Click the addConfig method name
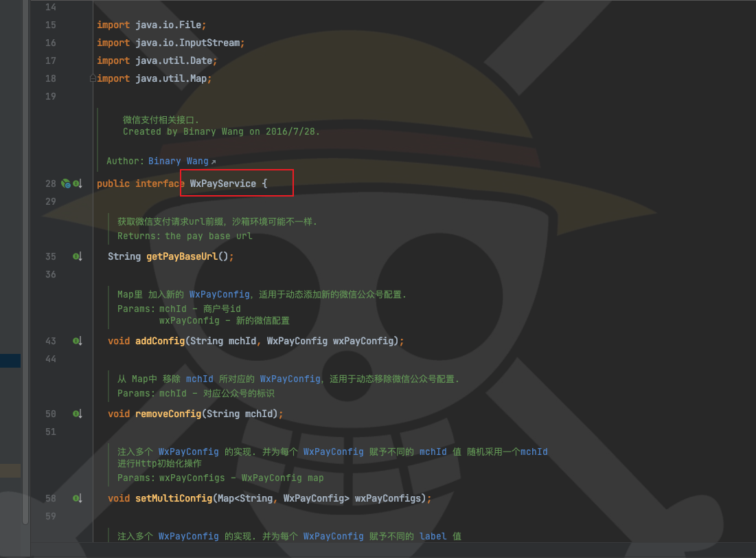 point(160,341)
